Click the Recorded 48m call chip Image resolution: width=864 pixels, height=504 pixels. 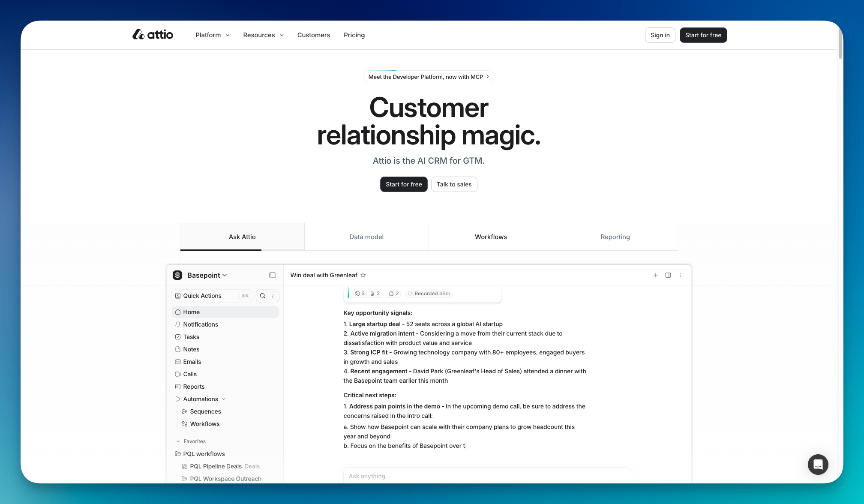click(x=429, y=294)
